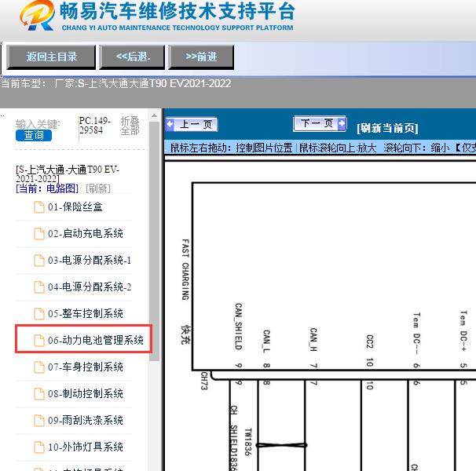This screenshot has height=471, width=476.
Task: Click the sidebar vertical scrollbar thumb
Action: [x=154, y=241]
